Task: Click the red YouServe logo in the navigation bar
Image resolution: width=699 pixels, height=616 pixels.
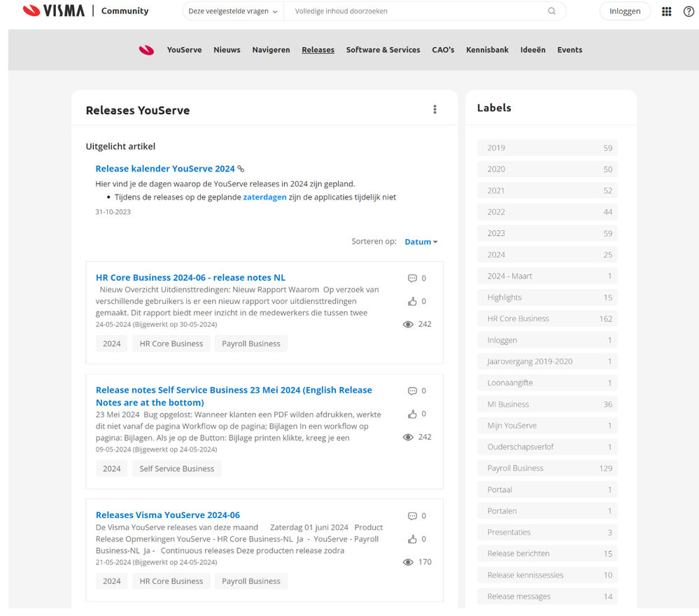Action: [x=146, y=50]
